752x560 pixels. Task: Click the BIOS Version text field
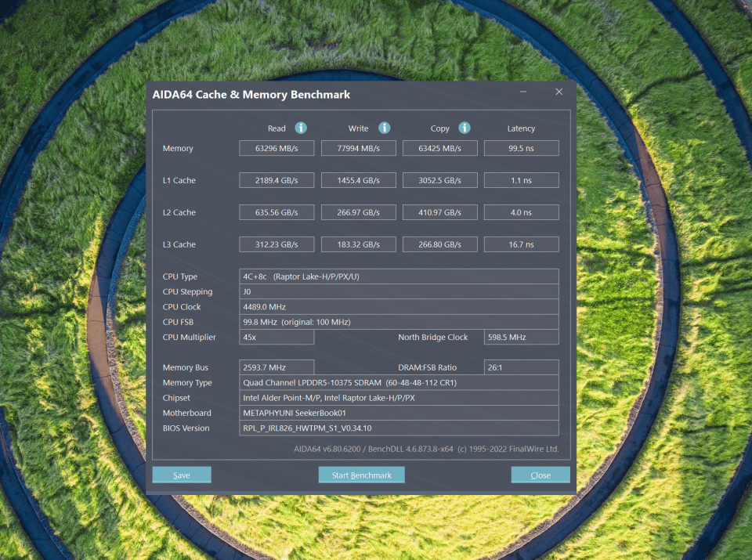coord(399,428)
